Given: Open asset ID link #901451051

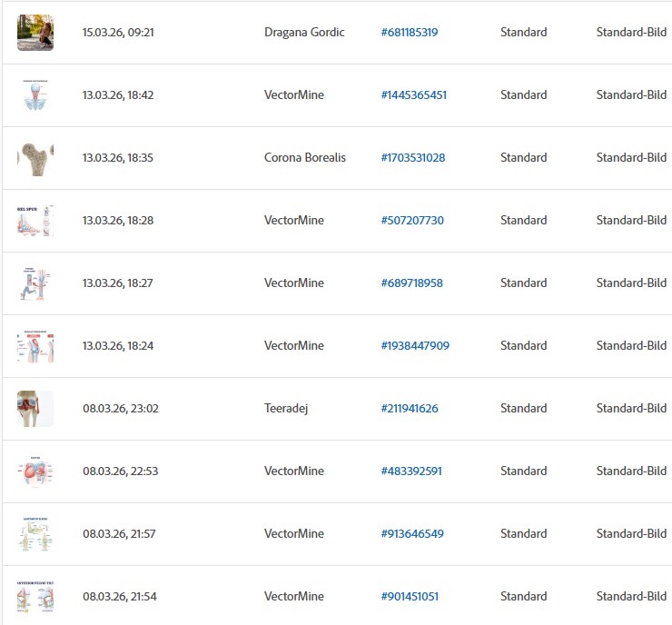Looking at the screenshot, I should point(410,597).
